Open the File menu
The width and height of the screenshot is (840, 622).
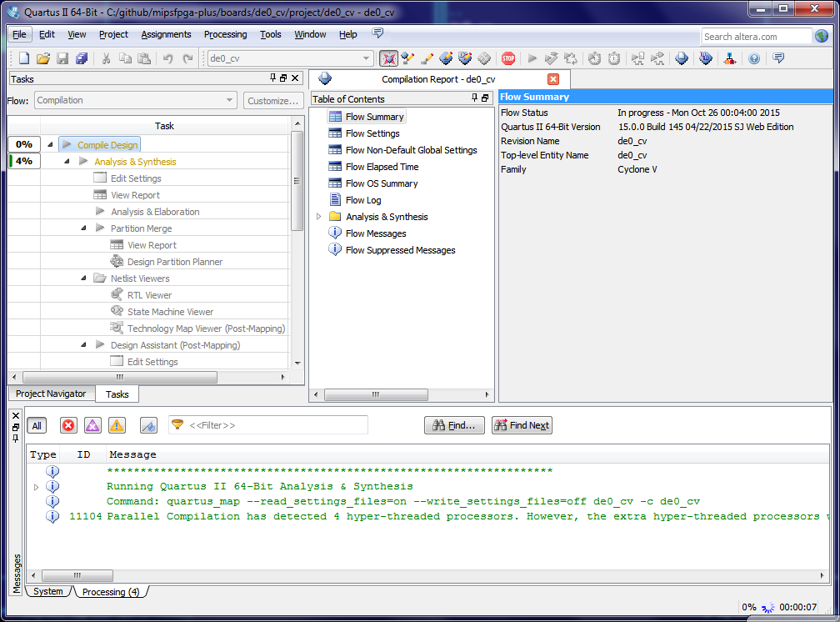pyautogui.click(x=19, y=34)
